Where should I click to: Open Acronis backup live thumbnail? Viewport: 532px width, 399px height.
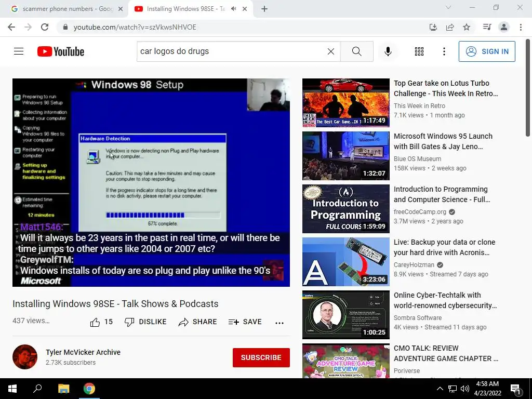pyautogui.click(x=345, y=262)
